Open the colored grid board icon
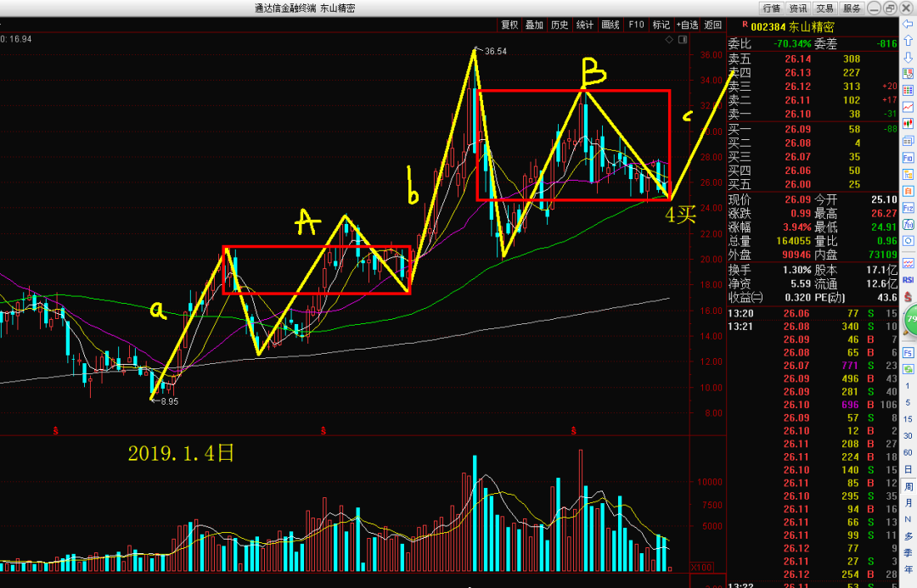Viewport: 917px width, 588px height. pos(909,91)
